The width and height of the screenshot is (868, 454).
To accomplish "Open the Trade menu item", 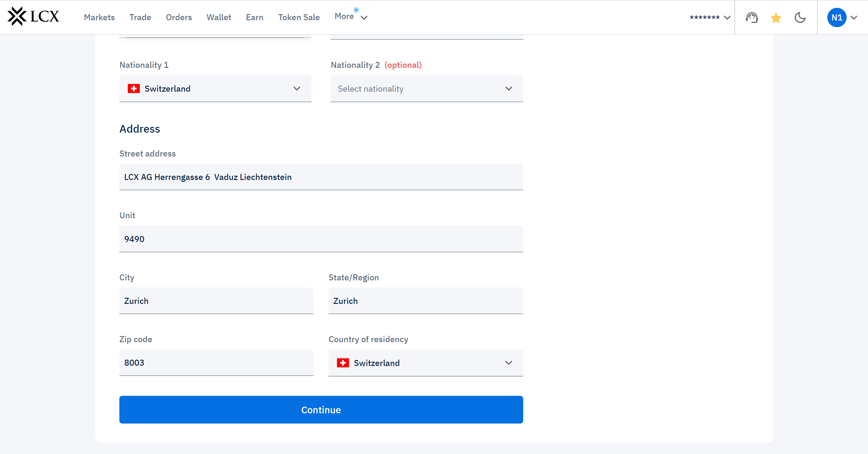I will point(140,17).
